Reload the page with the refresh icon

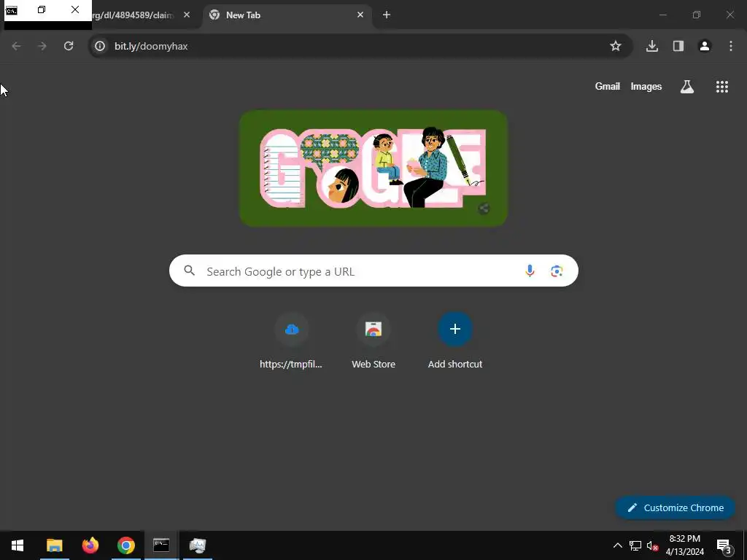pyautogui.click(x=69, y=46)
